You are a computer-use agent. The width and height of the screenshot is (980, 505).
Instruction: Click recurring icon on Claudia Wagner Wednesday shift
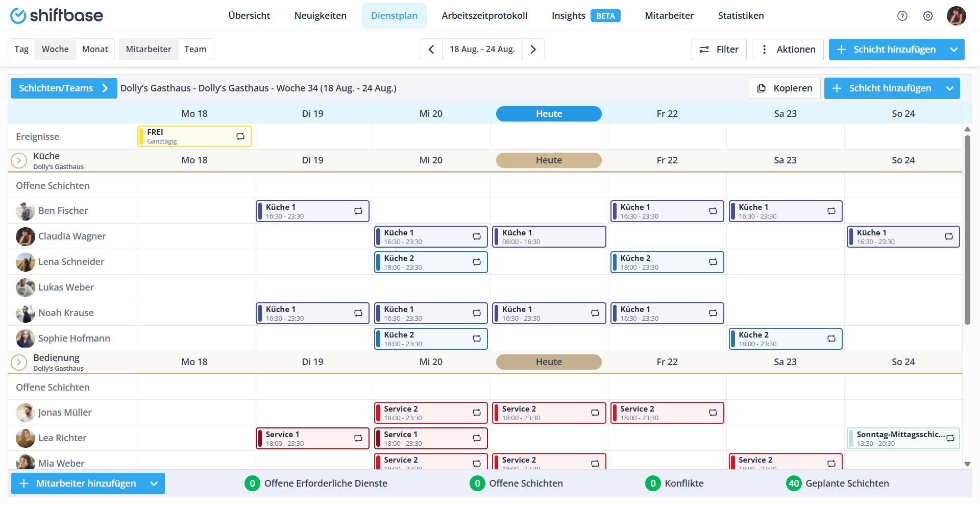tap(477, 236)
